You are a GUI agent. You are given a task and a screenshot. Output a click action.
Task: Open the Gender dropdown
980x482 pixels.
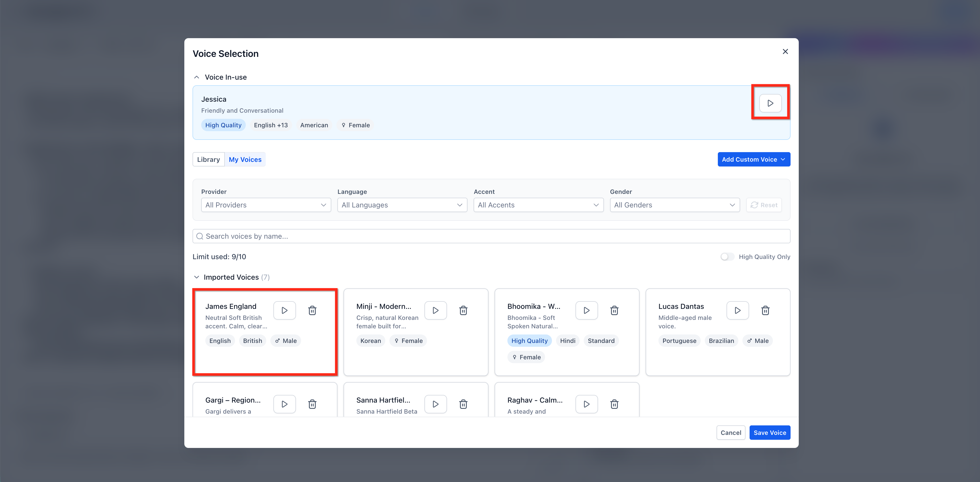pyautogui.click(x=675, y=205)
